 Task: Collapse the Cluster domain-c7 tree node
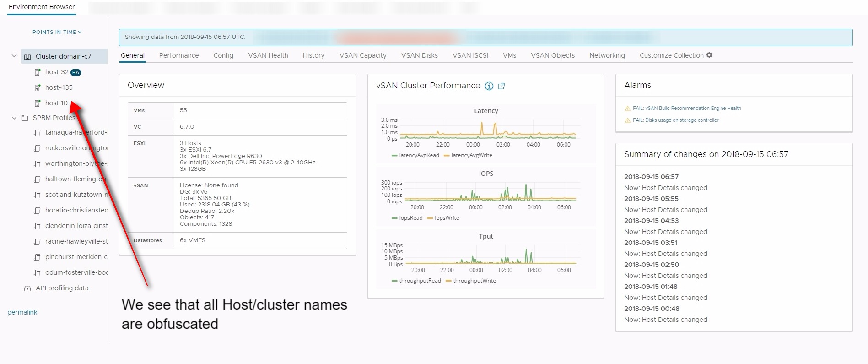tap(14, 56)
